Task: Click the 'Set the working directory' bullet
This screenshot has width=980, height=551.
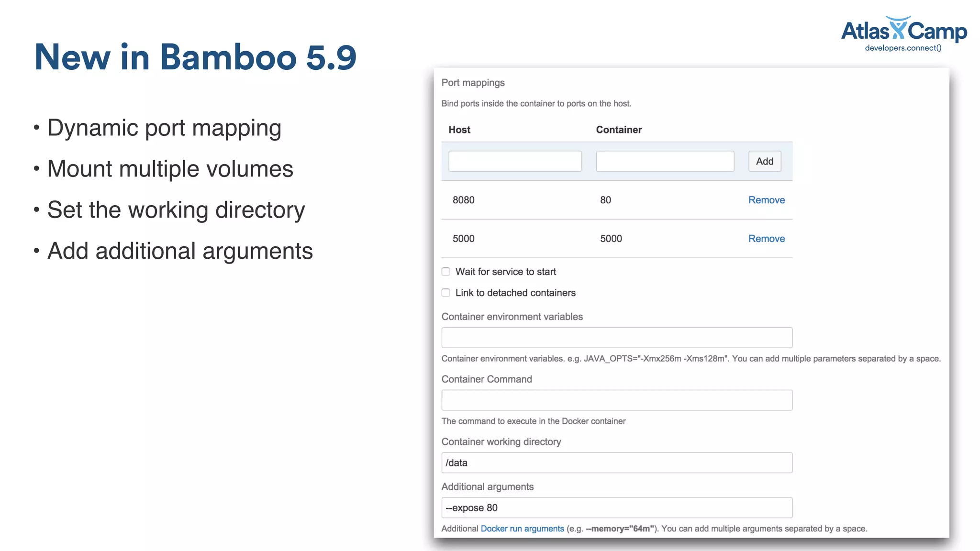Action: click(x=176, y=210)
